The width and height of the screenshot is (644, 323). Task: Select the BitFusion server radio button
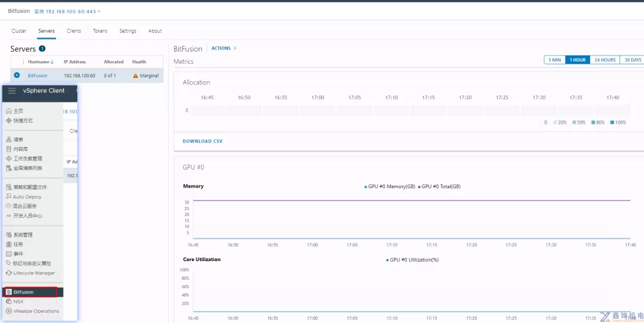pos(17,75)
